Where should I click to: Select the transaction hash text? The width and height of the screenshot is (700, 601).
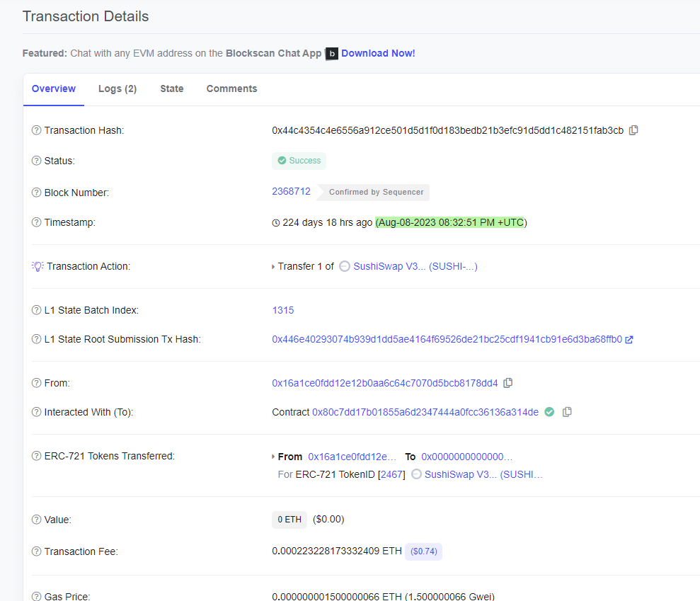448,130
